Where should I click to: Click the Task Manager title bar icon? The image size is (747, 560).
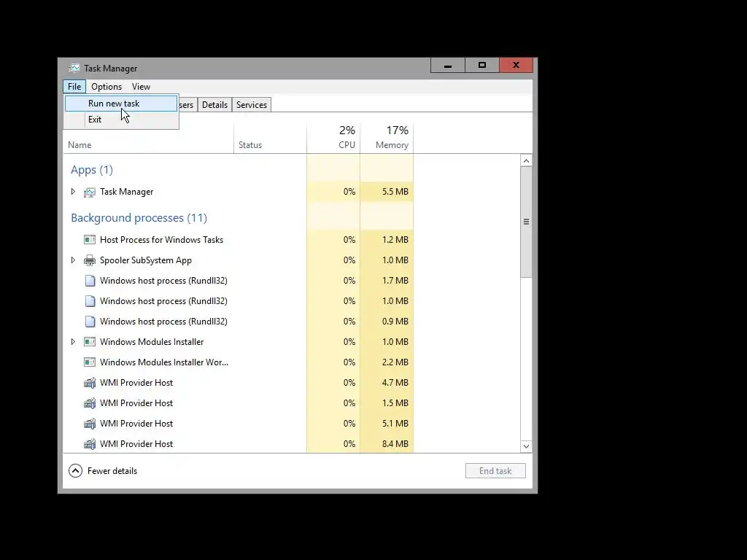tap(74, 68)
